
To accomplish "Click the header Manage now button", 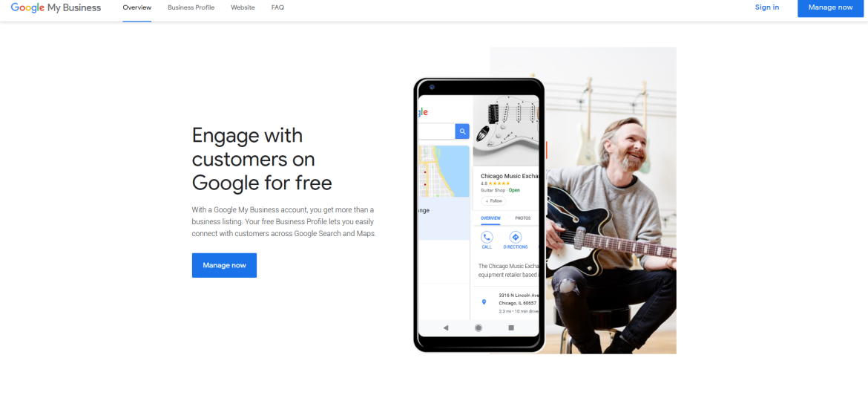I will (x=830, y=7).
